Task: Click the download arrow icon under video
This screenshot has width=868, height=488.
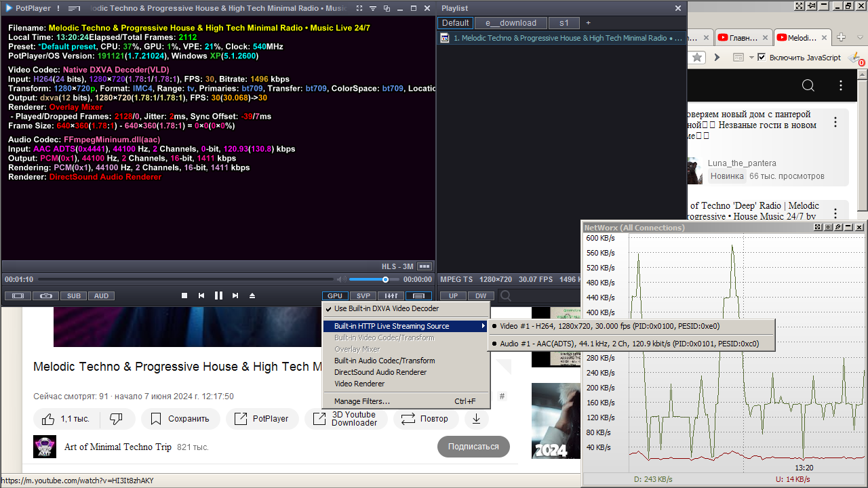Action: tap(476, 419)
